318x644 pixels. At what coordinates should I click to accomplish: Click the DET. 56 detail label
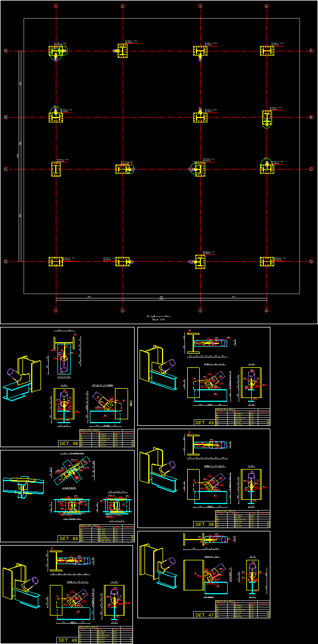(x=204, y=524)
